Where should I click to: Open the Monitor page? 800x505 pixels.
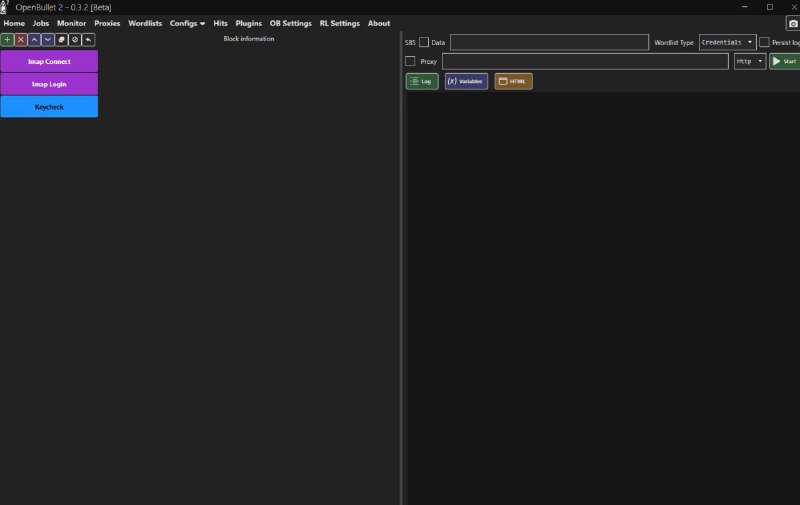71,23
